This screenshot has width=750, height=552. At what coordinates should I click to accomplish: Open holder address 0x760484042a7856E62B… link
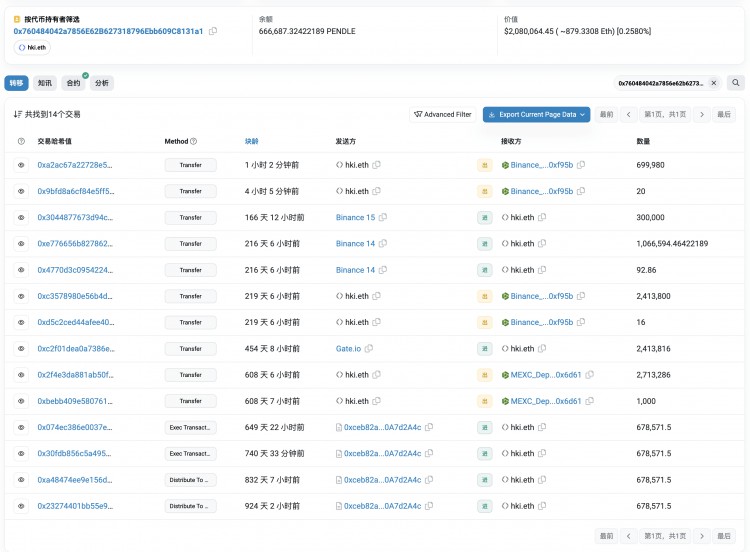[108, 31]
